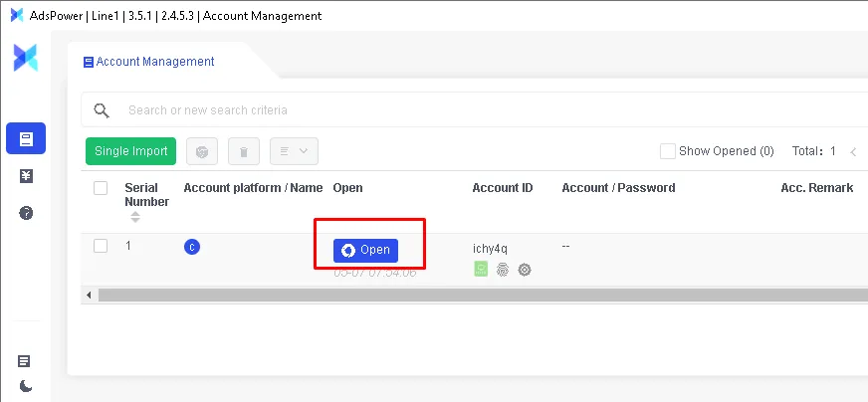Click the cube icon next to Single Import
This screenshot has height=402, width=868.
(x=202, y=151)
